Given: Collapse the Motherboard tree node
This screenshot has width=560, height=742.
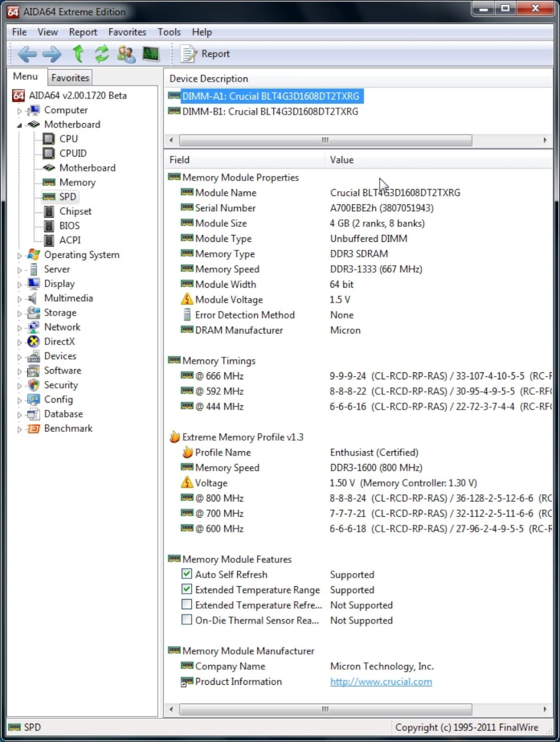Looking at the screenshot, I should 19,125.
